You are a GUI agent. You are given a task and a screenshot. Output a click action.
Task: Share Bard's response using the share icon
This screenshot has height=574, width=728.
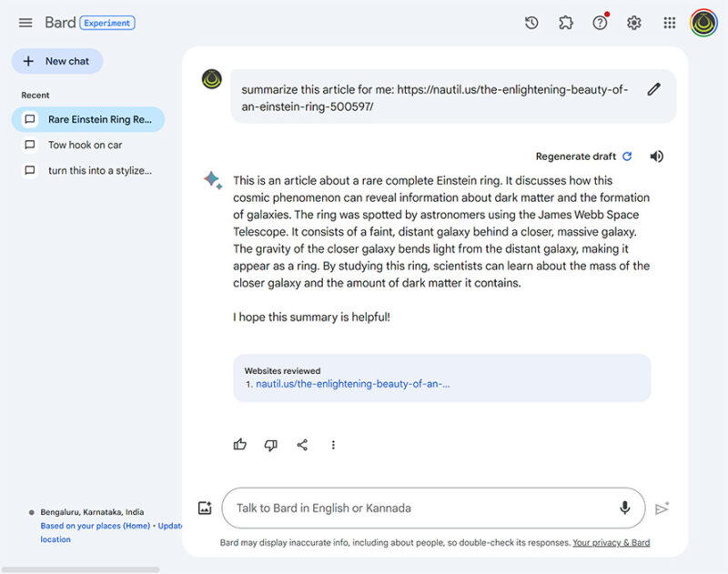tap(302, 445)
